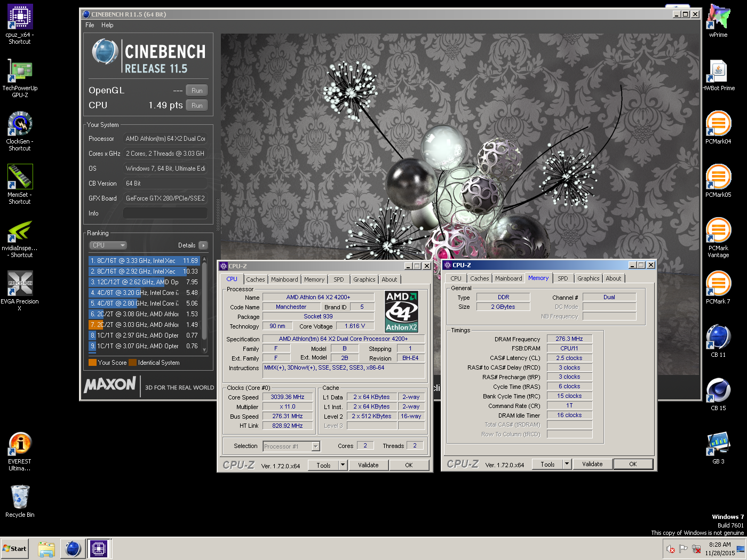Image resolution: width=747 pixels, height=560 pixels.
Task: Click the Info text field in Cinebench
Action: pyautogui.click(x=165, y=213)
